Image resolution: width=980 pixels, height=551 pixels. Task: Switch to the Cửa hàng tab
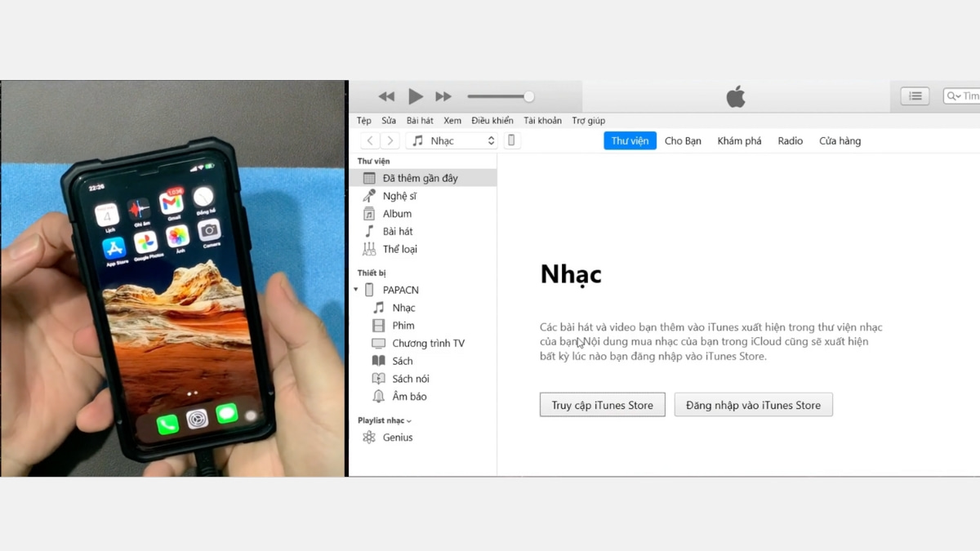[840, 141]
